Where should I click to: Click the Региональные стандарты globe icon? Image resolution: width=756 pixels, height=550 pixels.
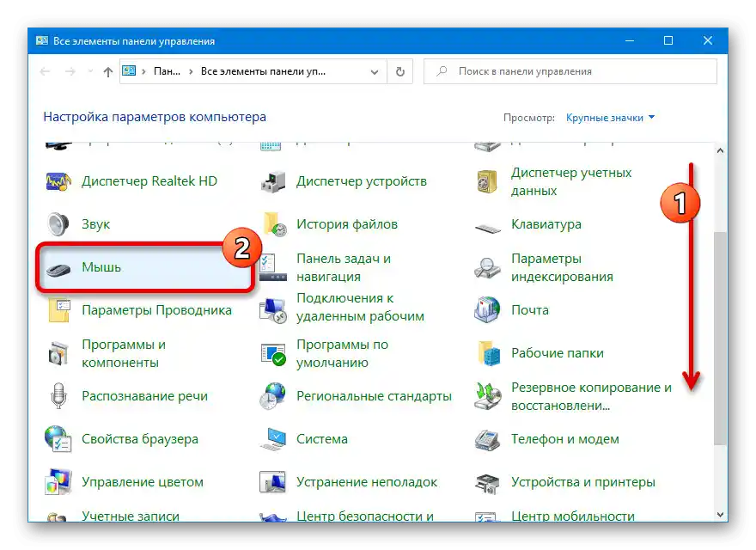click(273, 396)
